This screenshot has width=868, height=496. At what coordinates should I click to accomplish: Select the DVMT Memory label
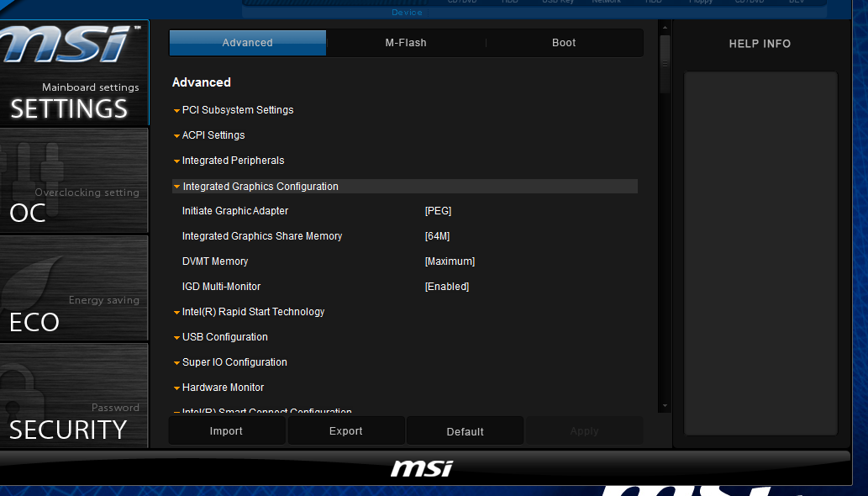click(215, 261)
